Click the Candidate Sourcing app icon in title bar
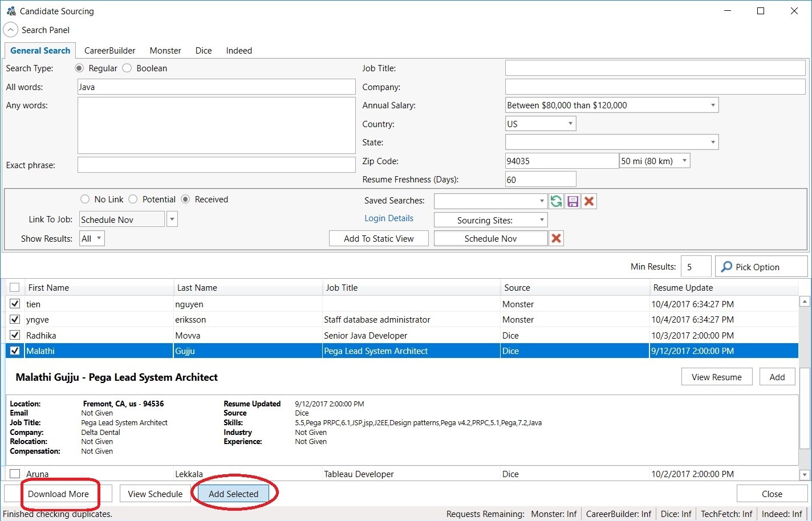 11,11
